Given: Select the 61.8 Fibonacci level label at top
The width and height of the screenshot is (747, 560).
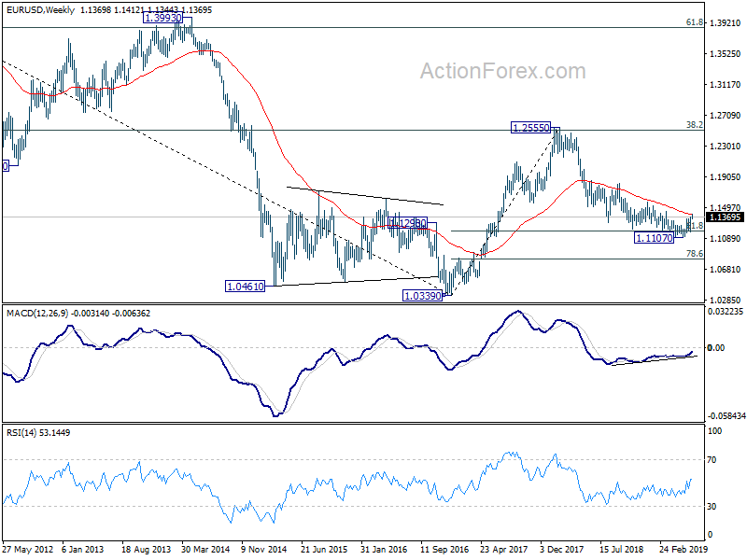Looking at the screenshot, I should (695, 21).
